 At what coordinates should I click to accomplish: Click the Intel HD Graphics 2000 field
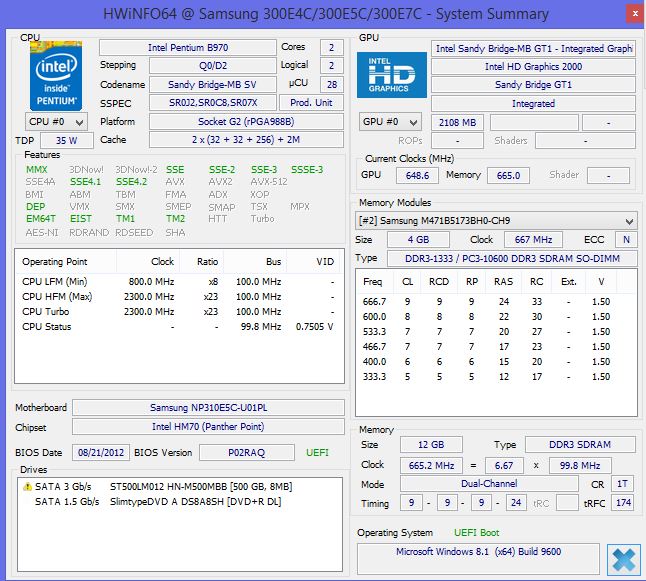point(533,66)
